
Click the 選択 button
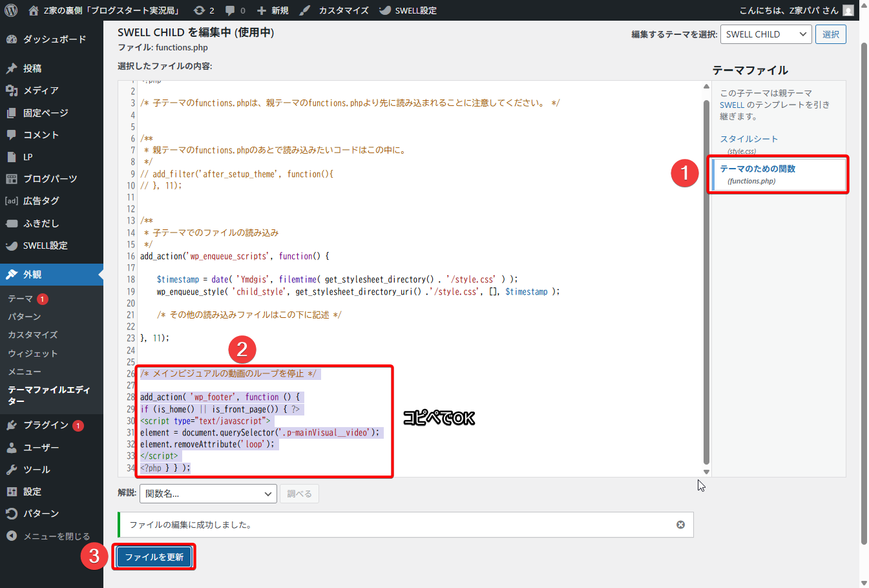[831, 34]
